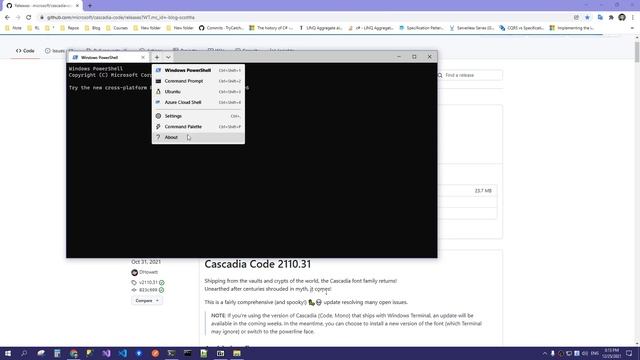Open the Windows Start menu

pos(8,353)
